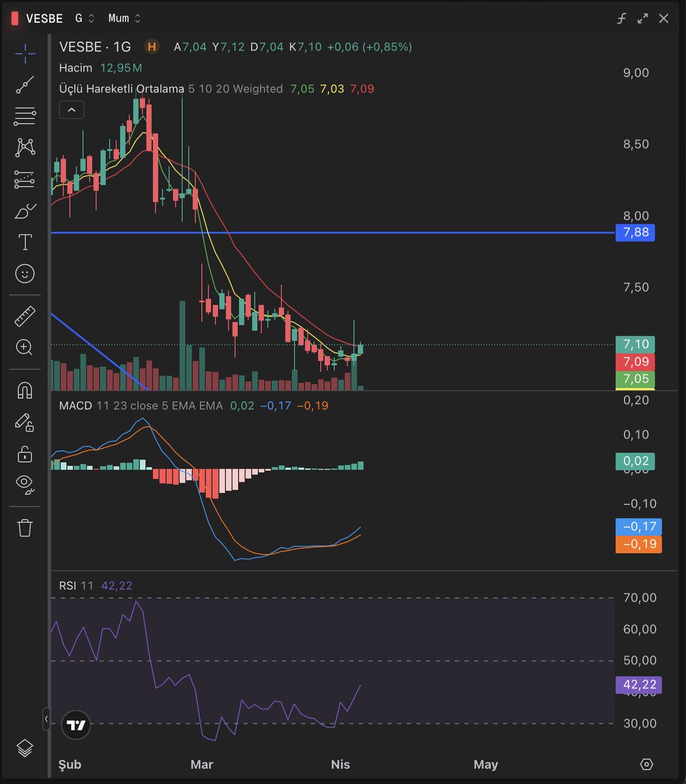Toggle magnet mode snapping
The height and width of the screenshot is (784, 686).
pos(25,391)
